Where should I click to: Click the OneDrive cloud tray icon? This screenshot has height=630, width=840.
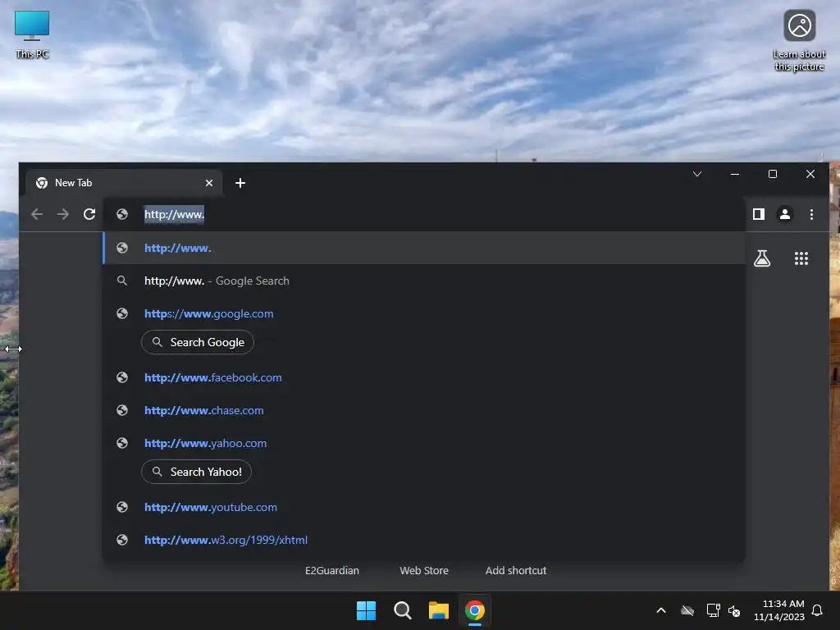[687, 610]
